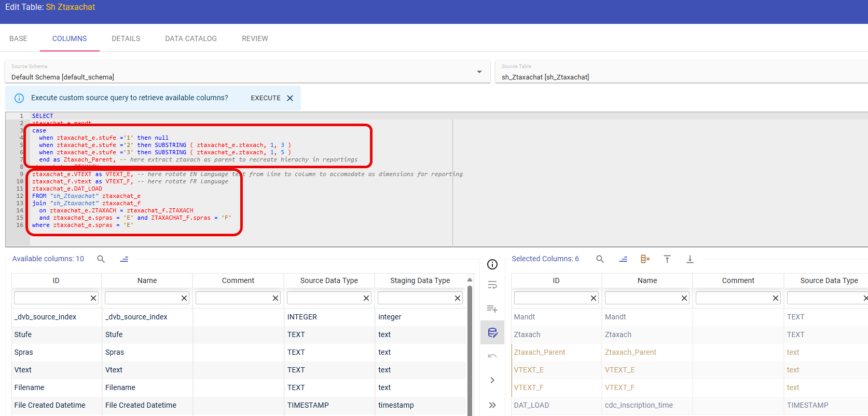Image resolution: width=868 pixels, height=416 pixels.
Task: Select the Ztaxach_Parent row in Selected Columns
Action: [x=540, y=352]
